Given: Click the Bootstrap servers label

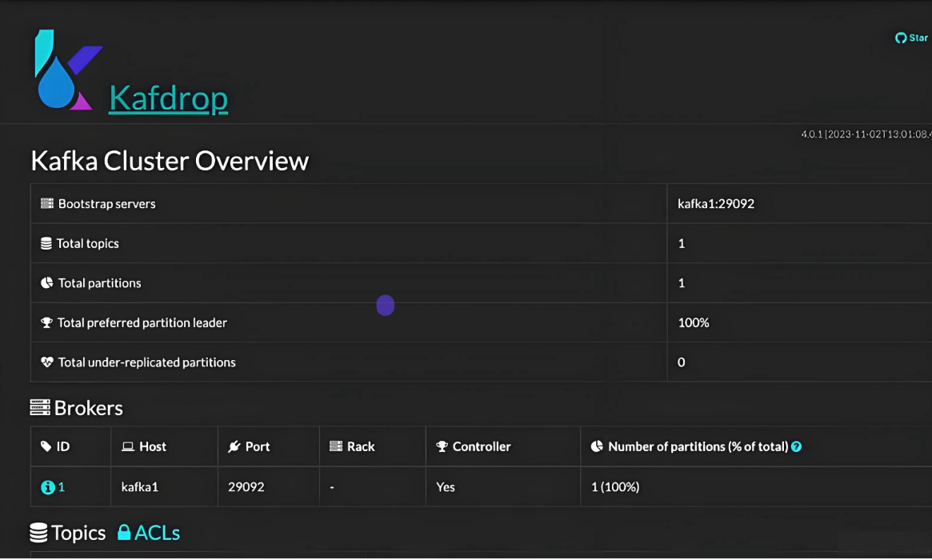Looking at the screenshot, I should (107, 203).
